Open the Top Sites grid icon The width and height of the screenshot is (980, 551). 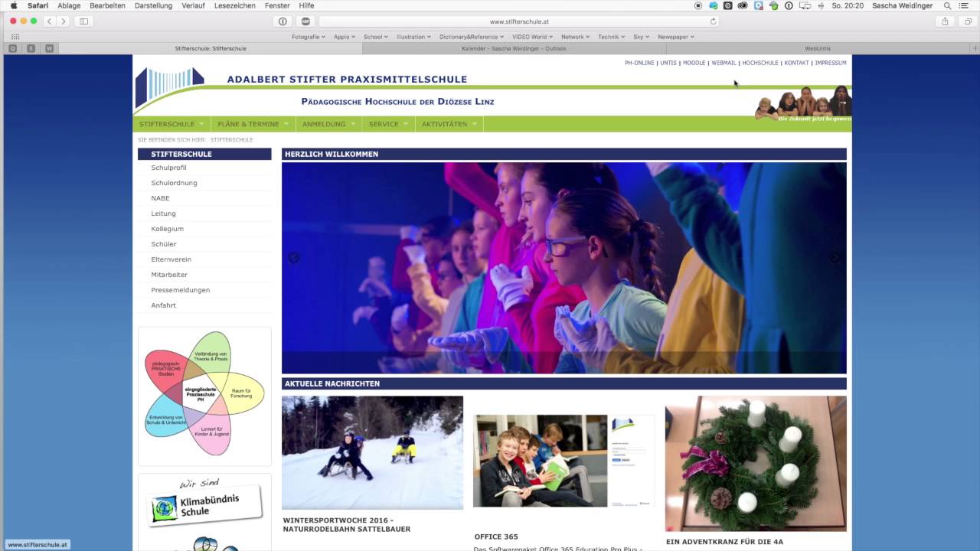(15, 36)
